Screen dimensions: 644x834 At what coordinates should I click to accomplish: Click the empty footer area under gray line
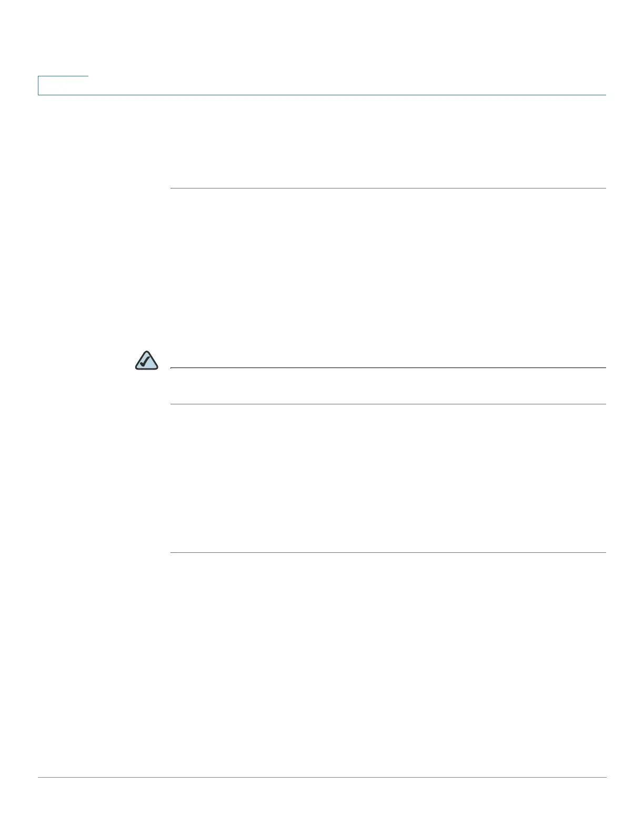click(322, 806)
